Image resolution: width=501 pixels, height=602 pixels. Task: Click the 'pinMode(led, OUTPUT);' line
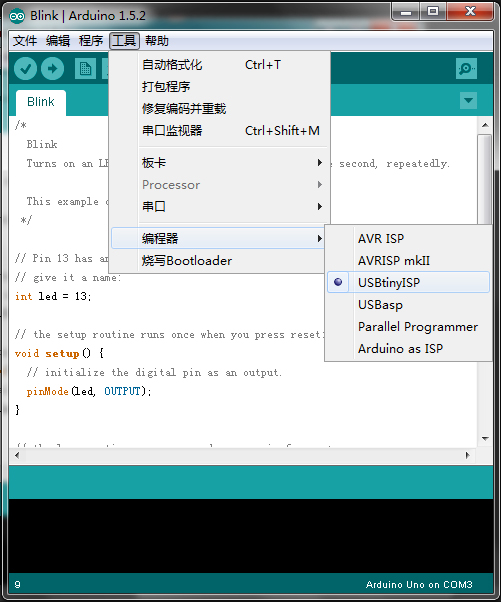(x=89, y=391)
